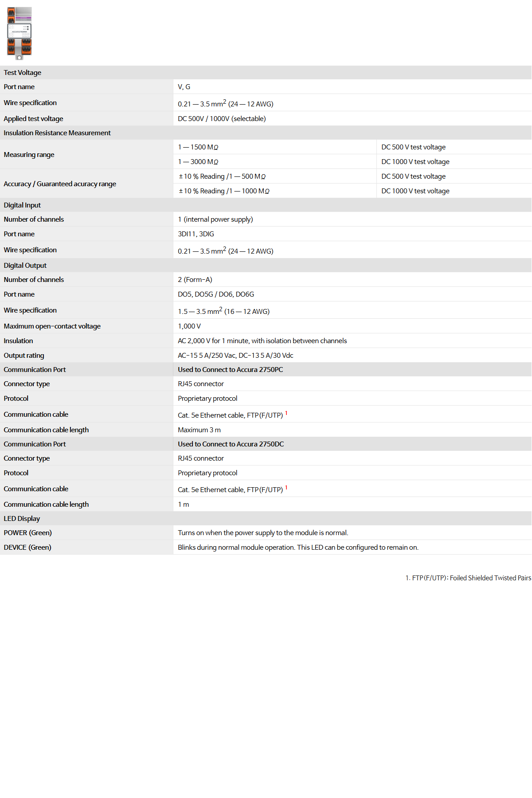Click the 'Accuracy / Guaranteed acuracy range' label
Viewport: 532px width, 798px height.
pyautogui.click(x=60, y=184)
